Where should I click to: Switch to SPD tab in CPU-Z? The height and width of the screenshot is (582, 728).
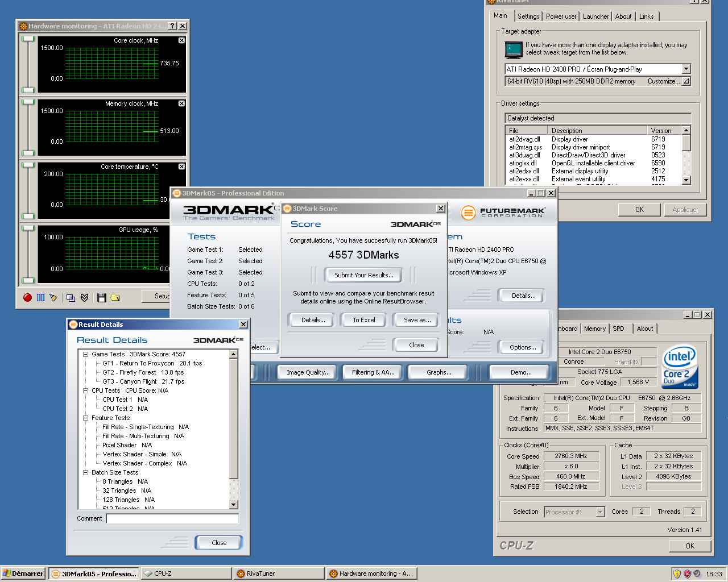tap(619, 329)
